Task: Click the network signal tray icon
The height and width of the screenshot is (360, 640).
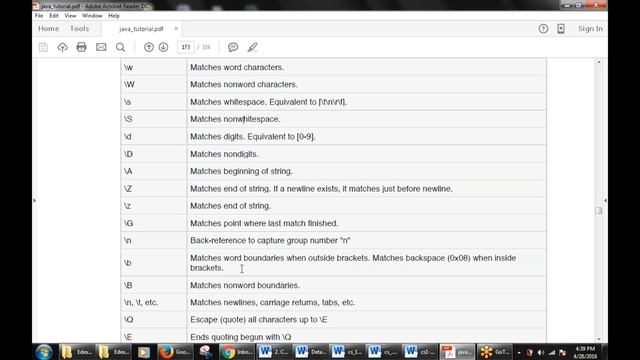Action: point(552,352)
